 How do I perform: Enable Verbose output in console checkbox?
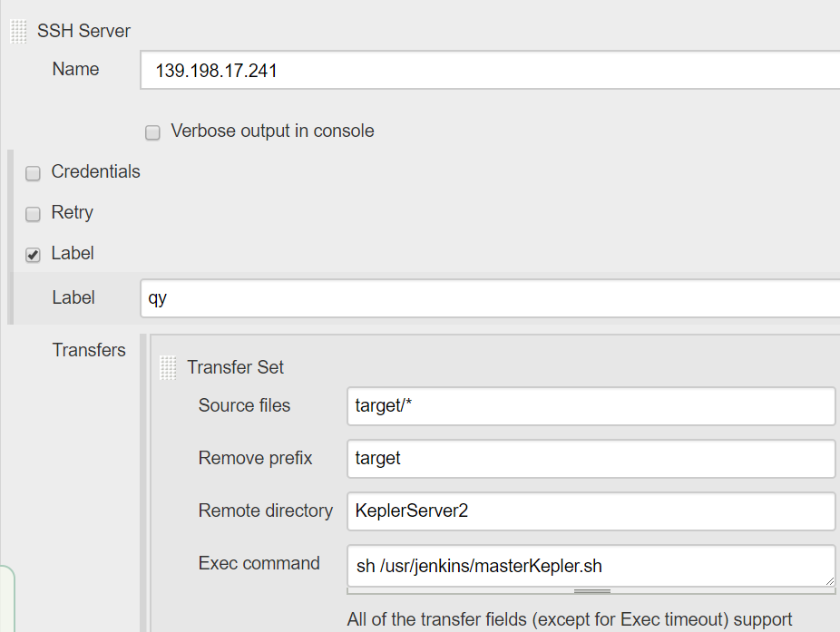(x=152, y=132)
